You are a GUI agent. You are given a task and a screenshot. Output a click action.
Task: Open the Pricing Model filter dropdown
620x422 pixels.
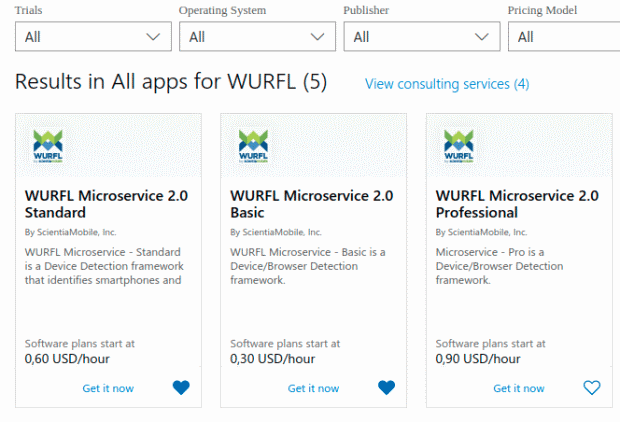tap(564, 36)
